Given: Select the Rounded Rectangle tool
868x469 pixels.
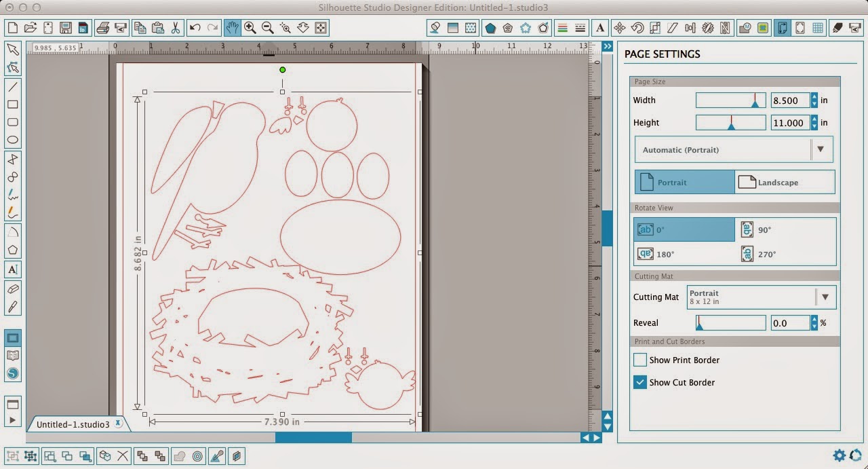Looking at the screenshot, I should coord(12,122).
